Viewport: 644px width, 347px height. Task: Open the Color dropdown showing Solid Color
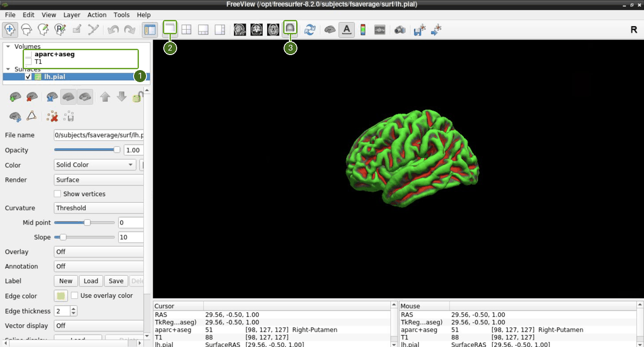95,165
